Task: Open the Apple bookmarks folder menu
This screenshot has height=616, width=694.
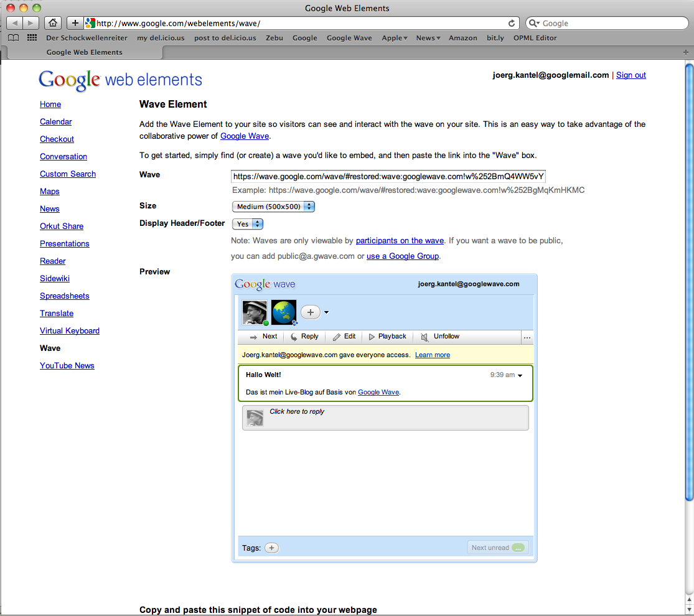Action: point(395,38)
